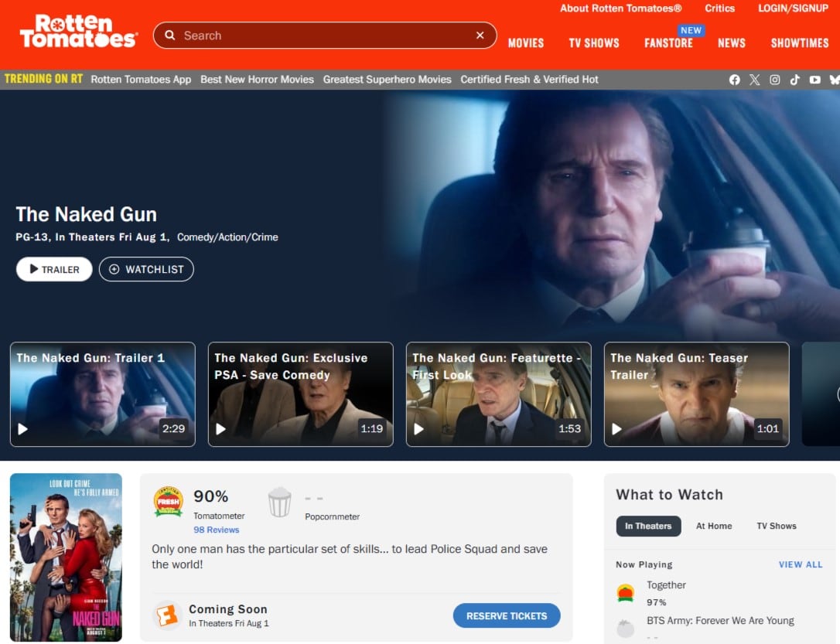Screen dimensions: 840x644
Task: Open the Movies menu
Action: 525,43
